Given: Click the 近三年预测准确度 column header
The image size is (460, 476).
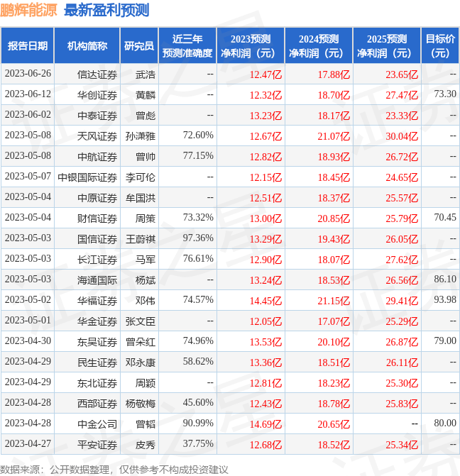Looking at the screenshot, I should tap(187, 46).
